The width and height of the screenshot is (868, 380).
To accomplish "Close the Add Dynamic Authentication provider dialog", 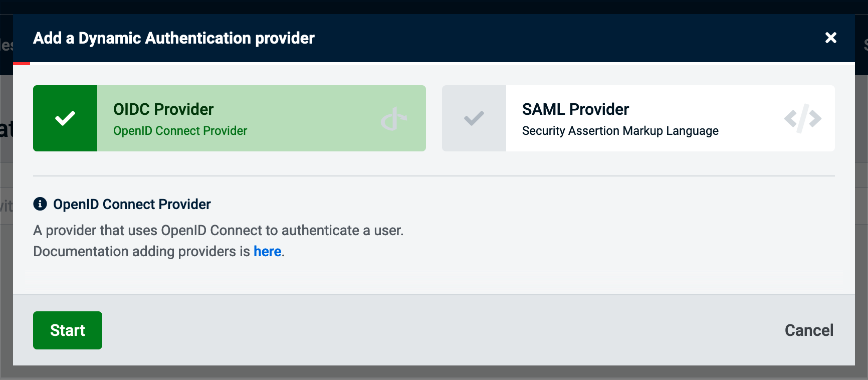I will click(830, 38).
